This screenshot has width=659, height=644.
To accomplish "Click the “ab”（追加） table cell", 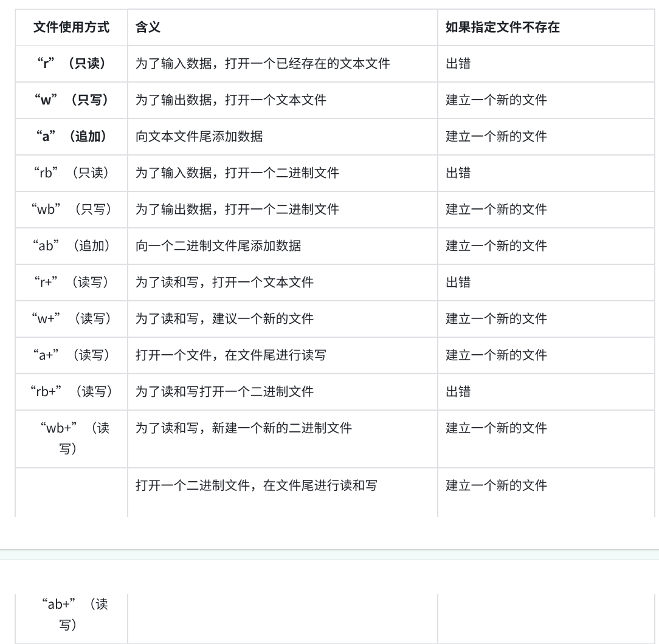I will click(72, 246).
